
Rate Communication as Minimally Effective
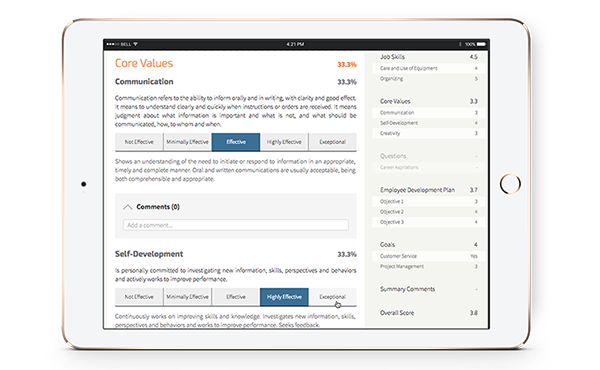click(188, 142)
